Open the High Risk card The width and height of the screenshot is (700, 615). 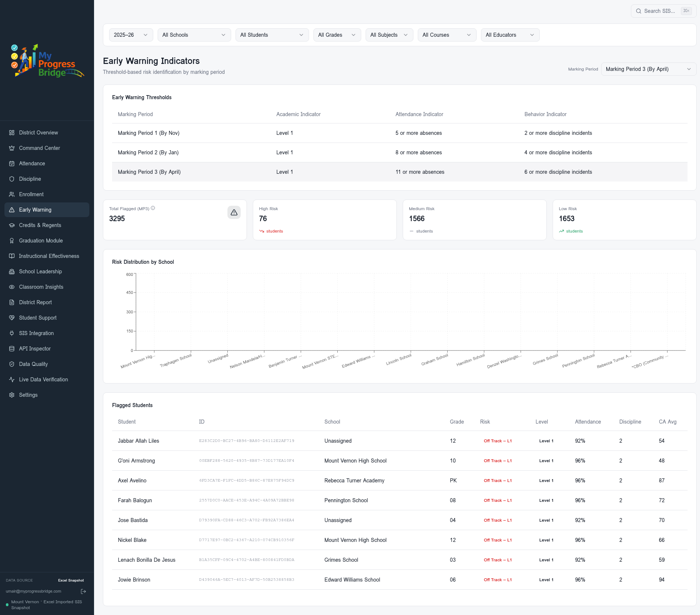(325, 220)
